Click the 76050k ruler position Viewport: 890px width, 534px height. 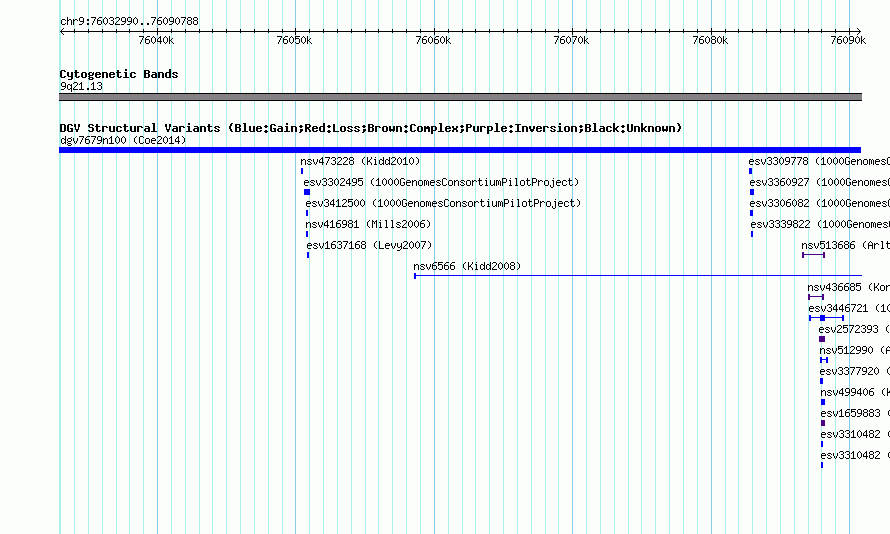[294, 40]
